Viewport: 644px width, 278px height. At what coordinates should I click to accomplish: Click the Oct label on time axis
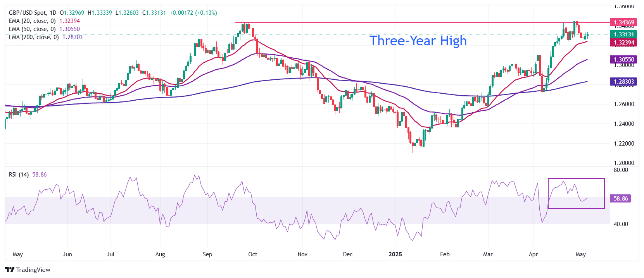click(252, 254)
